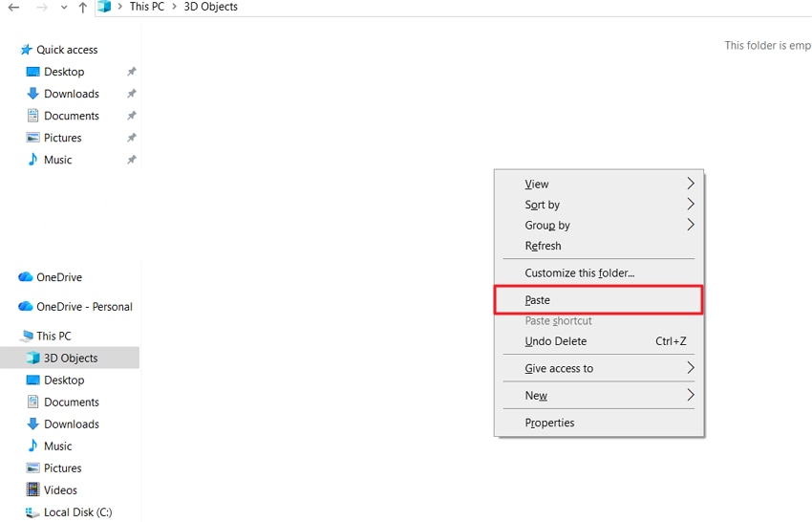
Task: Click the Desktop text label in Quick access
Action: click(64, 72)
